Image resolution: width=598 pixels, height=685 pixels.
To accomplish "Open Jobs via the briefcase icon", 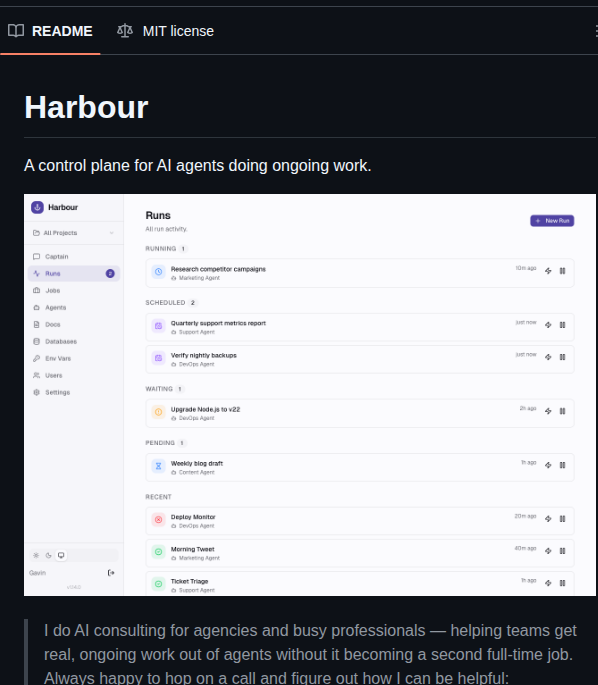I will tap(37, 291).
